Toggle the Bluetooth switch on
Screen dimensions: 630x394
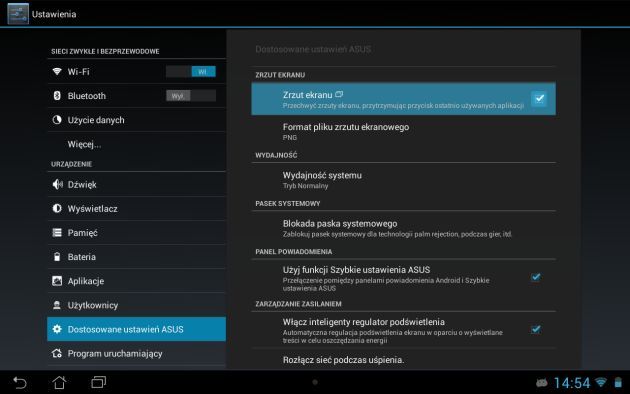191,96
